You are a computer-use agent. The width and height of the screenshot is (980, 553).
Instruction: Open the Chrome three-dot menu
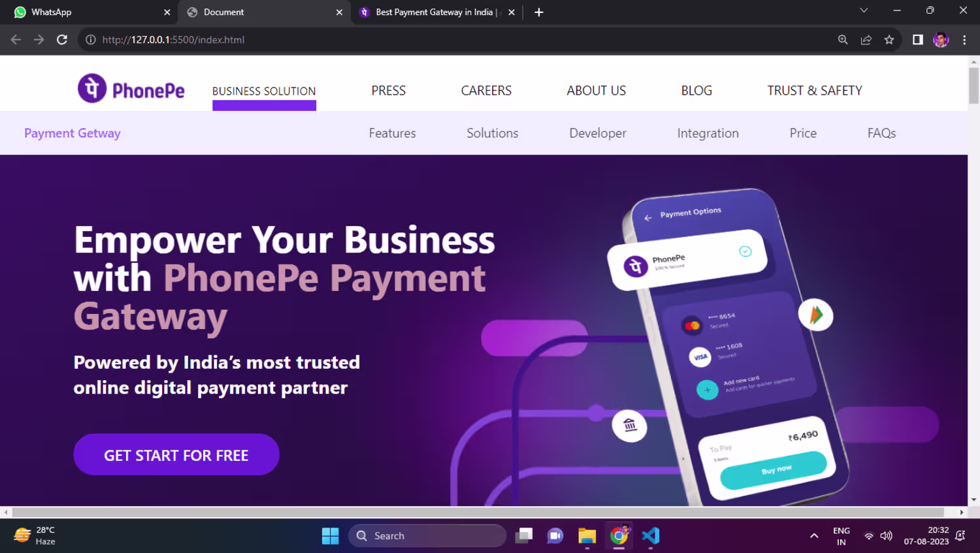(x=964, y=40)
